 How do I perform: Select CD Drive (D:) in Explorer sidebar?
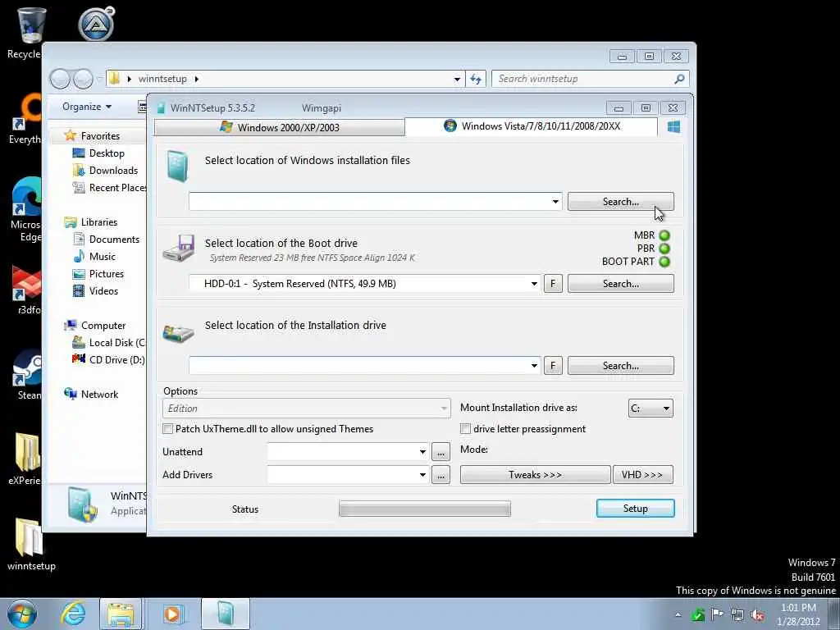click(109, 360)
